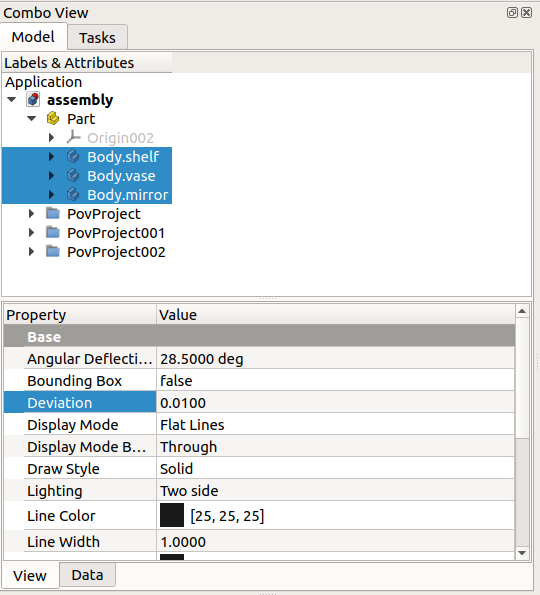Switch to the Data property tab
The image size is (540, 595).
[x=87, y=575]
